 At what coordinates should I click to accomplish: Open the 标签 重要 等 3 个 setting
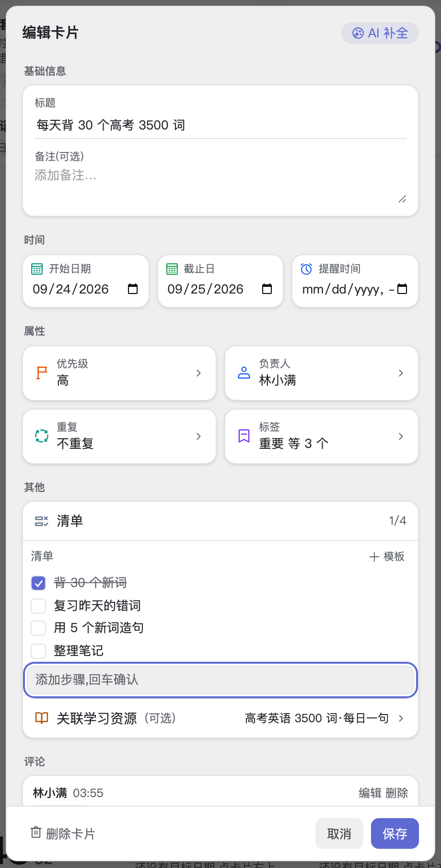(x=322, y=436)
